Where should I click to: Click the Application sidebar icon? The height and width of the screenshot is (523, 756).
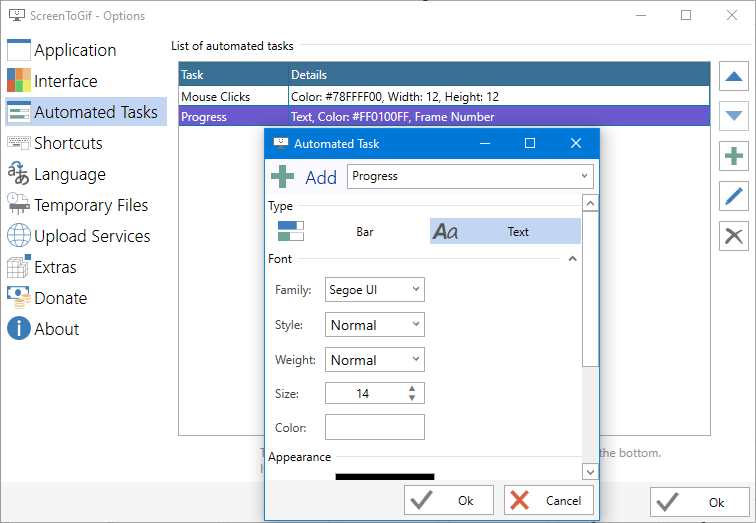(19, 50)
